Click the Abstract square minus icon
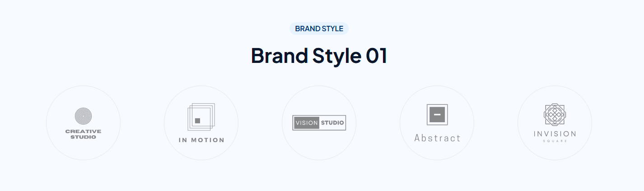Screen dimensions: 644x191 (437, 115)
